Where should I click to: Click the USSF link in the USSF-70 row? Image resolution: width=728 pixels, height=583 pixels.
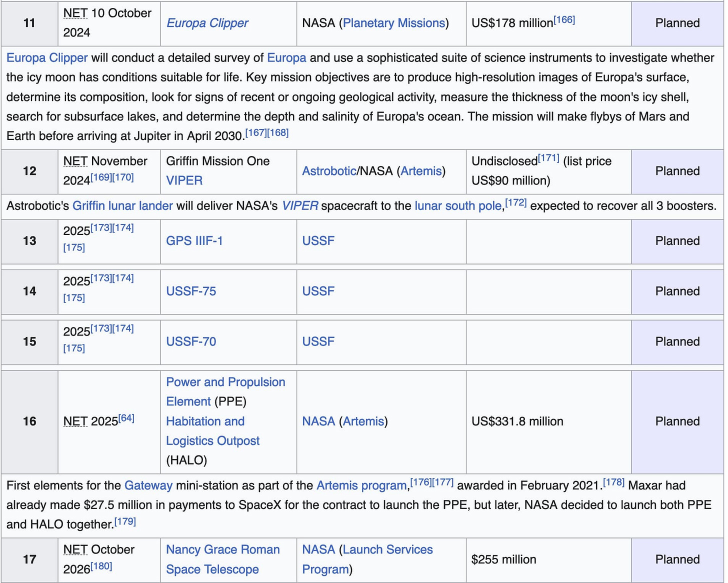(318, 342)
